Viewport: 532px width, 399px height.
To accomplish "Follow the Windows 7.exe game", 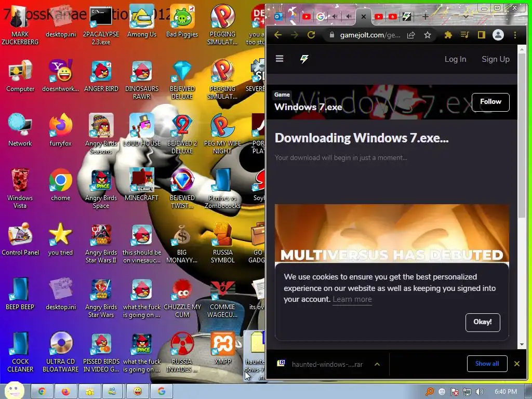I will click(x=490, y=102).
